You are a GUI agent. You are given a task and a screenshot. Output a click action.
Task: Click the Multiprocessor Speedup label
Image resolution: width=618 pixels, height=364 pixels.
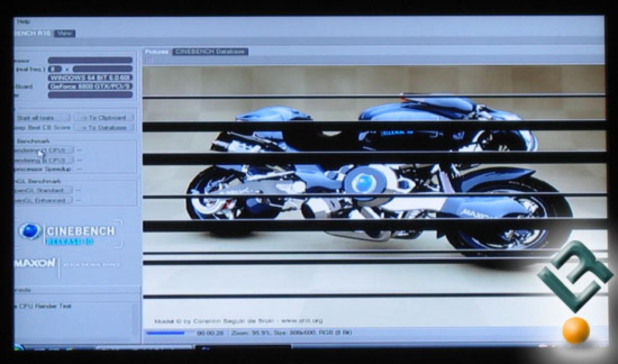(42, 169)
